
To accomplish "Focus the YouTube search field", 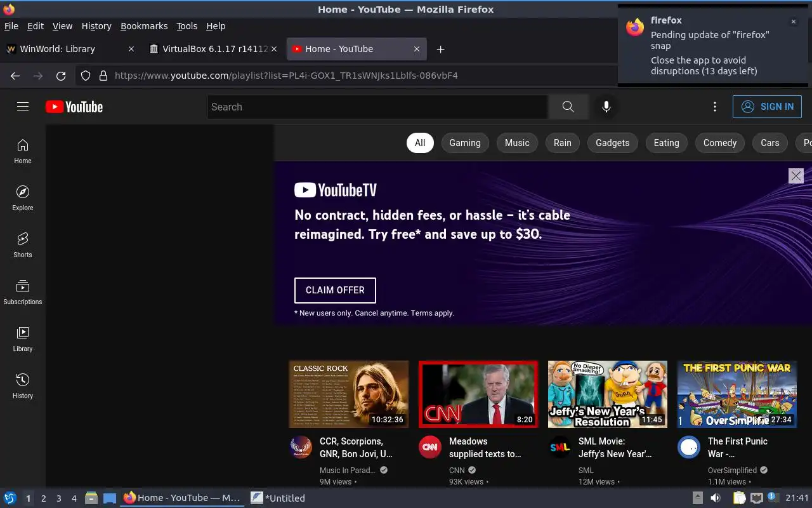I will coord(377,107).
